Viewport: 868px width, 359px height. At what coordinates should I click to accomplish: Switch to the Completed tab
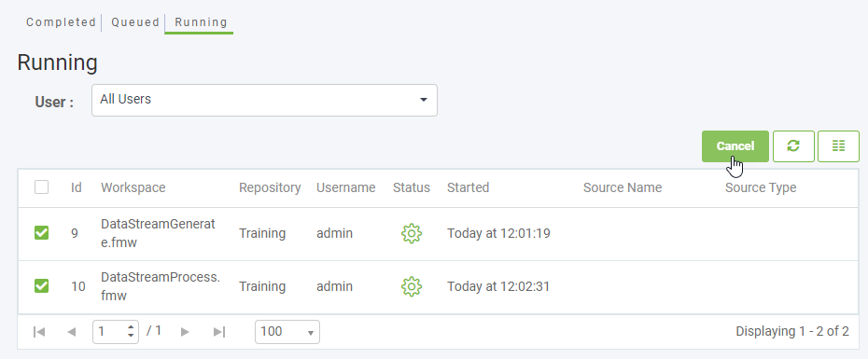62,22
